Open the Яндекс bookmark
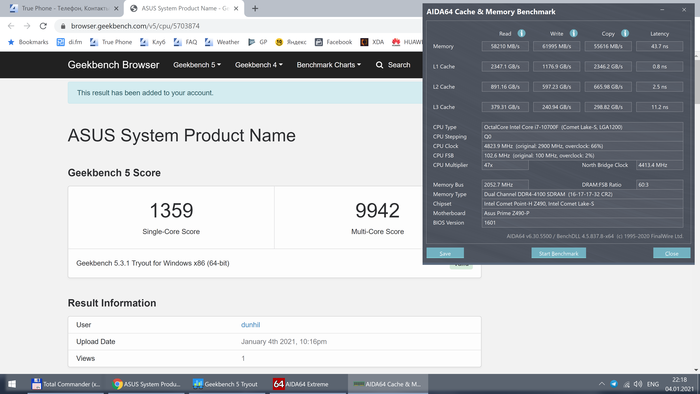700x394 pixels. click(x=291, y=42)
